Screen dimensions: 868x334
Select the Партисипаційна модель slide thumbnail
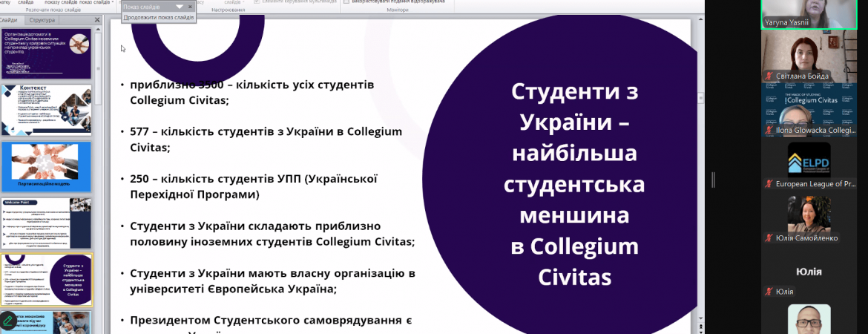coord(46,167)
